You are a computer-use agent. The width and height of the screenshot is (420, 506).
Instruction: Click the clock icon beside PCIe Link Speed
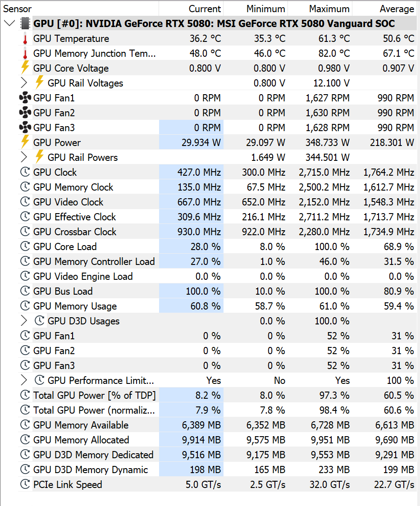25,484
